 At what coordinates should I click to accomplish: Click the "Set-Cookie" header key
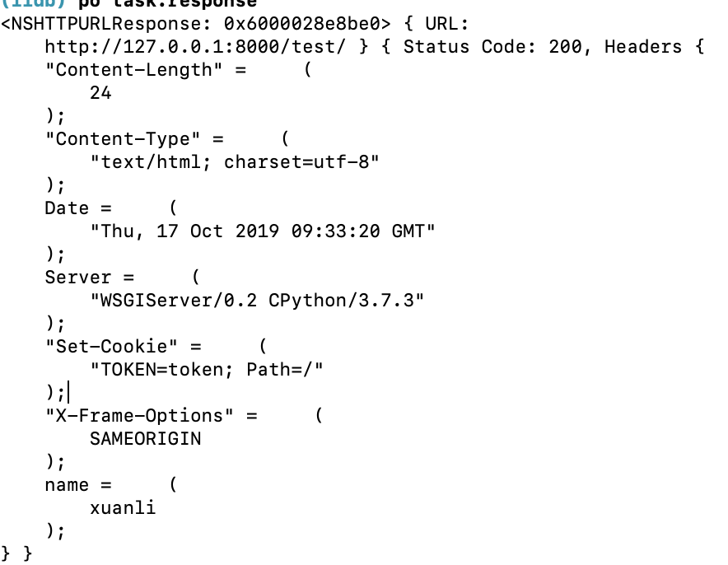click(x=111, y=347)
